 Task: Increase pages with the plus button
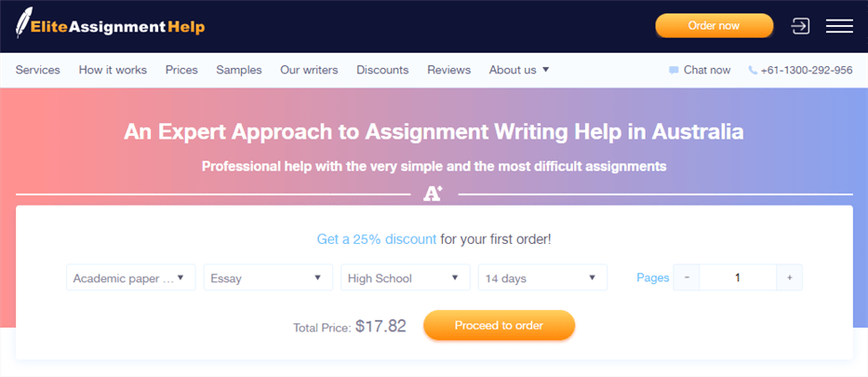[790, 277]
